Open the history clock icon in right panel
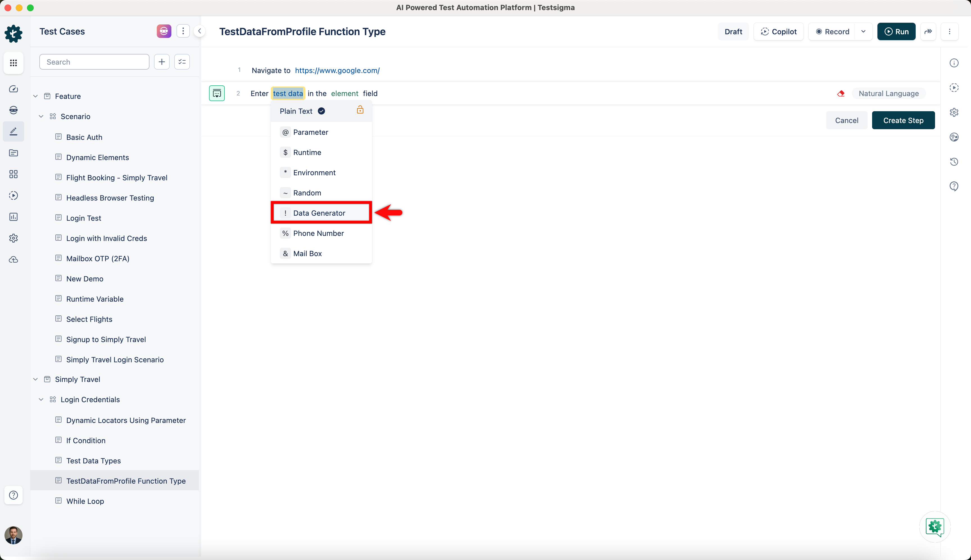The image size is (971, 560). click(954, 161)
